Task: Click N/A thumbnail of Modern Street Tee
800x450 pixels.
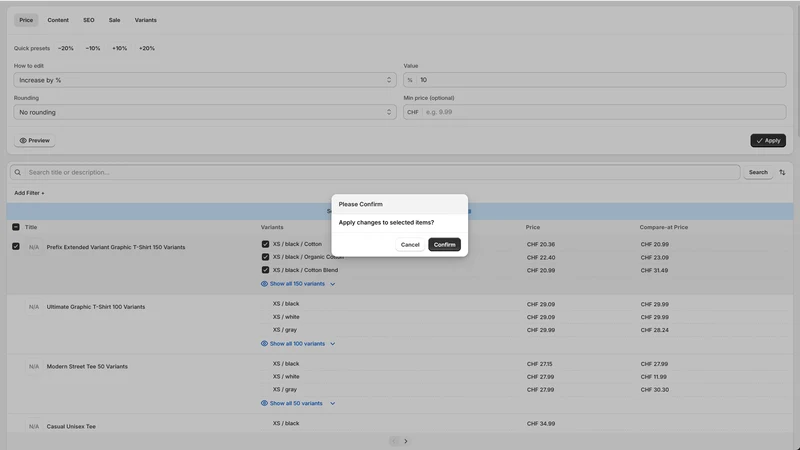Action: coord(34,367)
